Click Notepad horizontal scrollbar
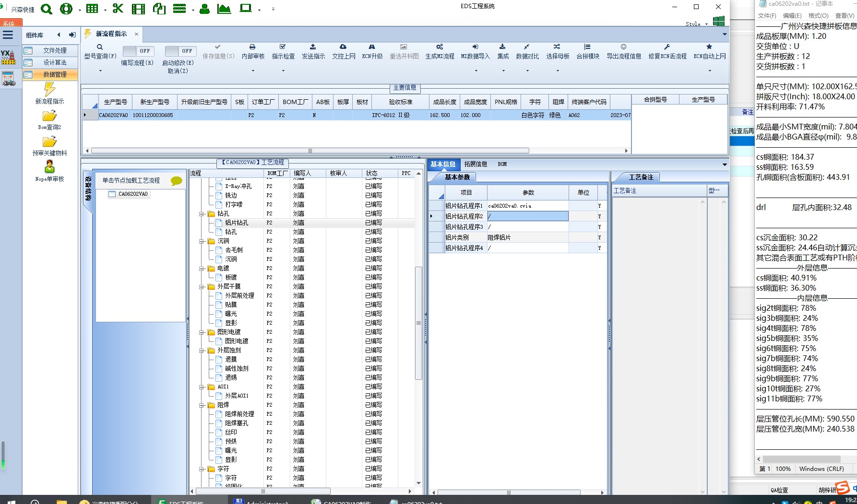This screenshot has height=504, width=857. click(x=801, y=459)
